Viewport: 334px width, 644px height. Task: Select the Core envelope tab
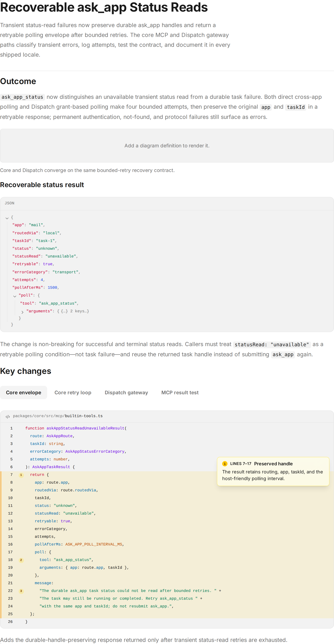pyautogui.click(x=24, y=393)
